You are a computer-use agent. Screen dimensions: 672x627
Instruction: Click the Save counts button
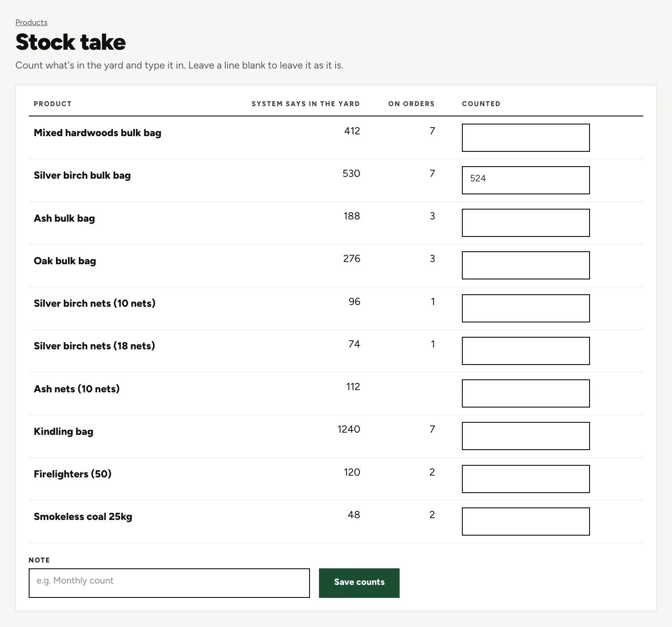pos(359,583)
